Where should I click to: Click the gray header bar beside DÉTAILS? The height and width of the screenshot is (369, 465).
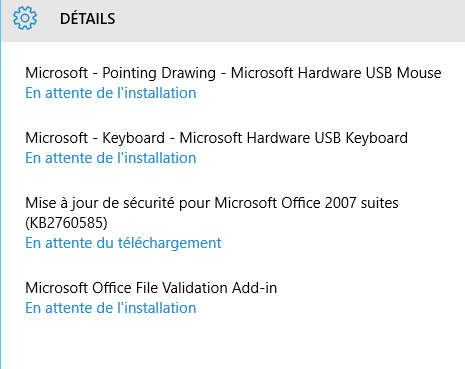(290, 20)
